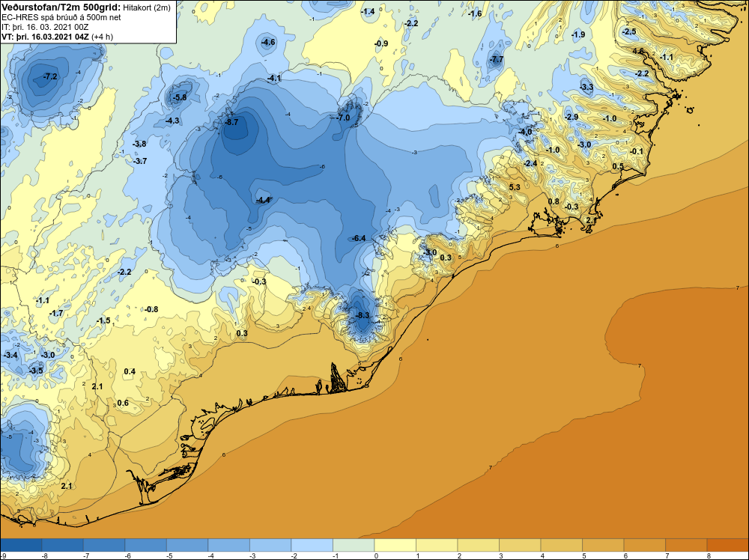Click the -8.3 temperature label
The height and width of the screenshot is (560, 749).
point(363,315)
